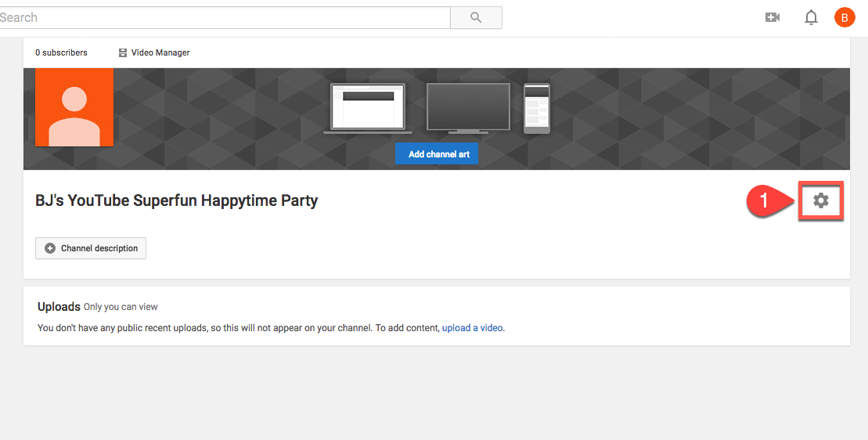Open the notifications bell

coord(811,18)
